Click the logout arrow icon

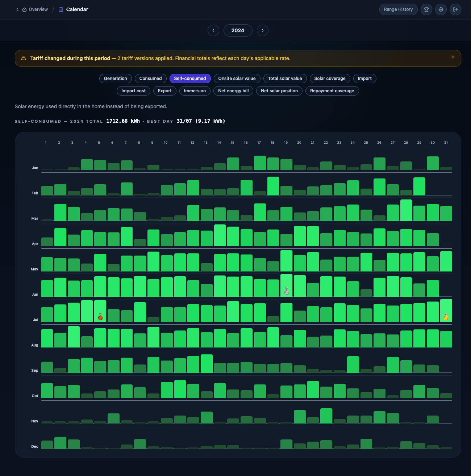click(455, 9)
